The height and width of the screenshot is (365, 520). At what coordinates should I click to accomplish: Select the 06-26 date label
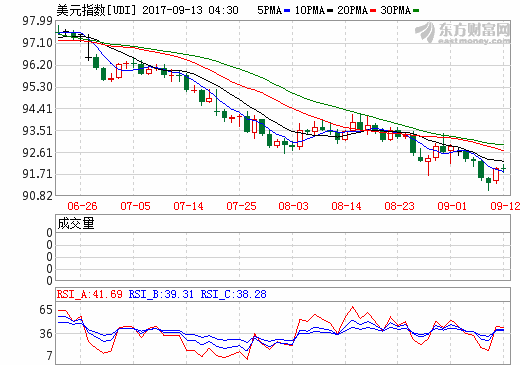[82, 206]
